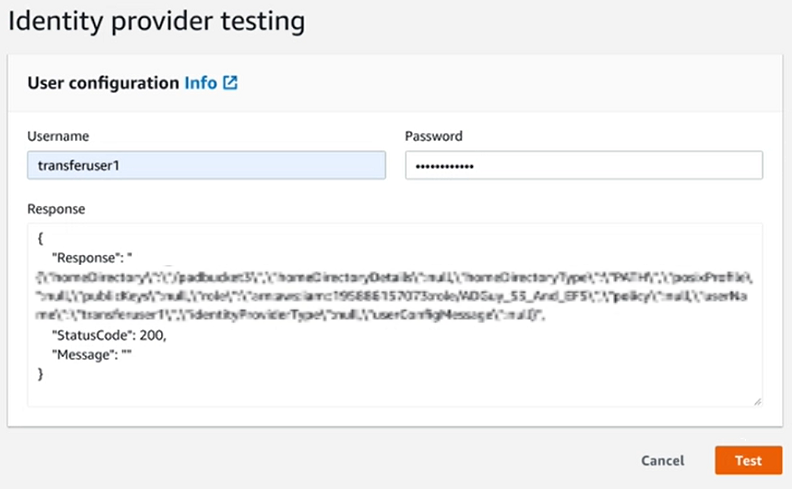
Task: Click the Username label
Action: tap(58, 136)
